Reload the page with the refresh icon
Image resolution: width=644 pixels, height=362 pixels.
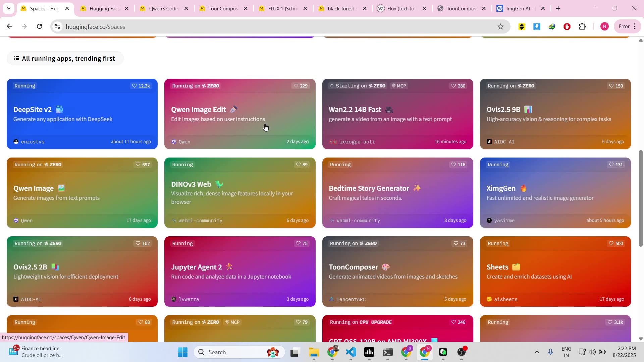[x=39, y=26]
